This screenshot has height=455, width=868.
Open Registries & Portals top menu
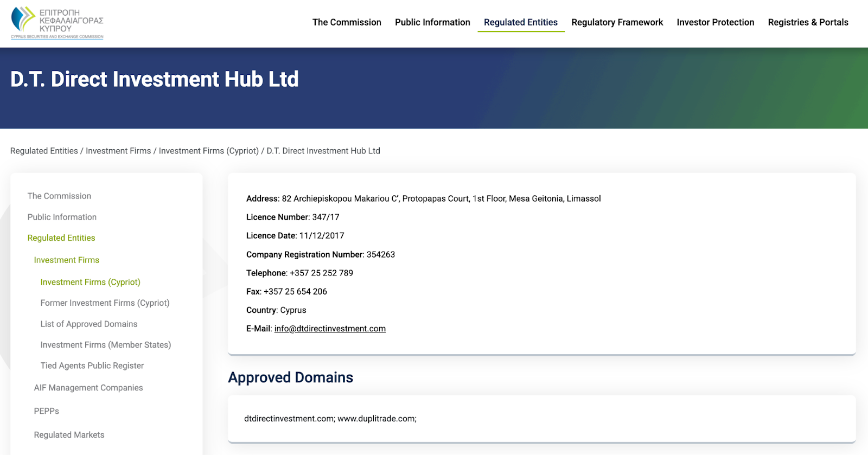click(x=808, y=22)
